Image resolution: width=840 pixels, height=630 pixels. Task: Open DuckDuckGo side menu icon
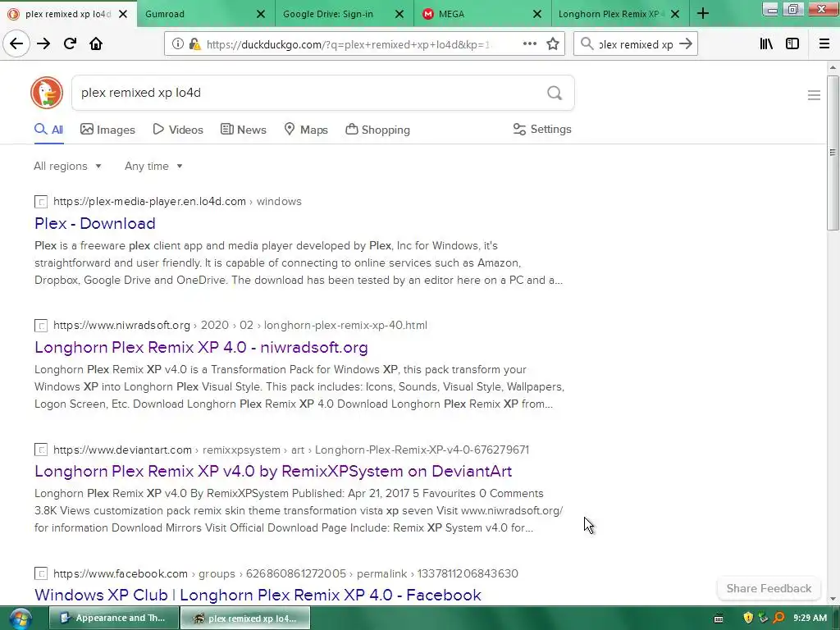click(814, 95)
